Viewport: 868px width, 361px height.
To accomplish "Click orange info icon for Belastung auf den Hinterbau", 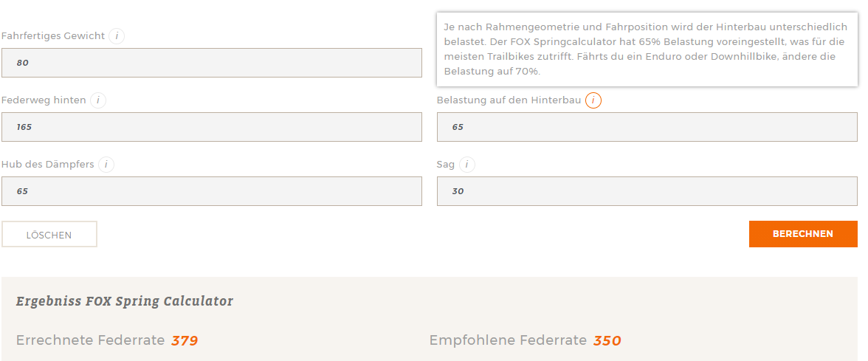I will pyautogui.click(x=593, y=100).
